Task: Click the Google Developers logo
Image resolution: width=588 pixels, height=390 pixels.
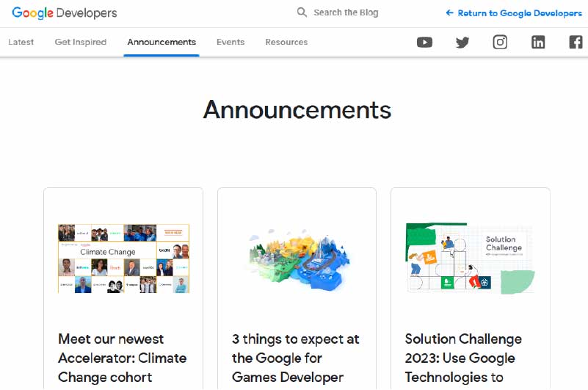Action: pos(65,12)
